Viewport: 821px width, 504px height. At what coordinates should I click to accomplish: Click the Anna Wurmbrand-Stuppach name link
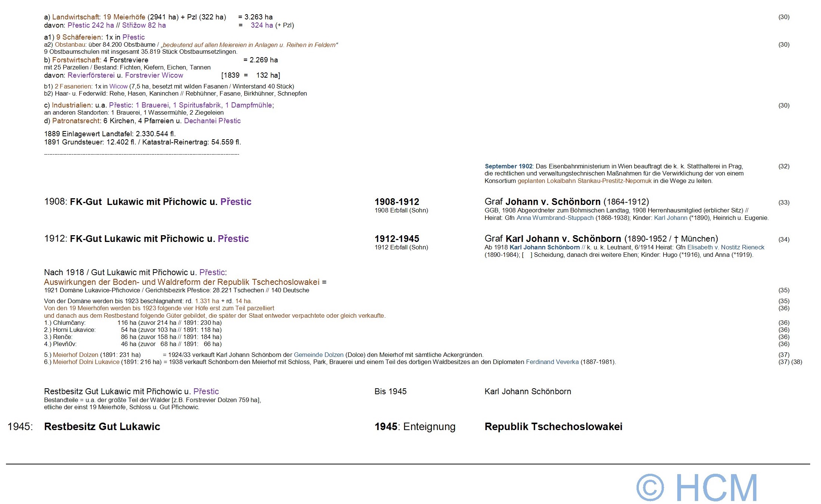coord(555,218)
